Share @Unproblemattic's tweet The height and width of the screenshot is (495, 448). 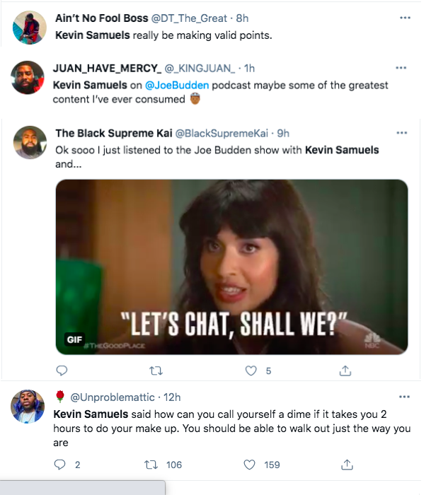click(x=347, y=465)
